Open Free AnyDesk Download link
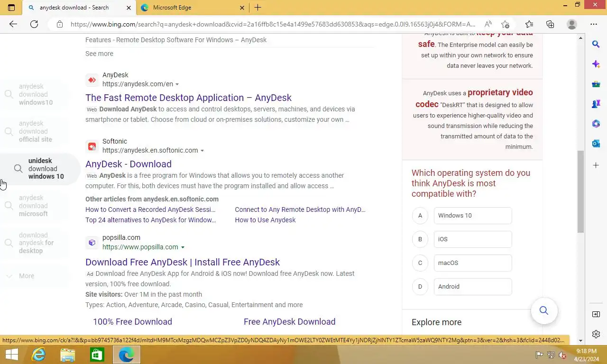607x364 pixels. pos(289,322)
